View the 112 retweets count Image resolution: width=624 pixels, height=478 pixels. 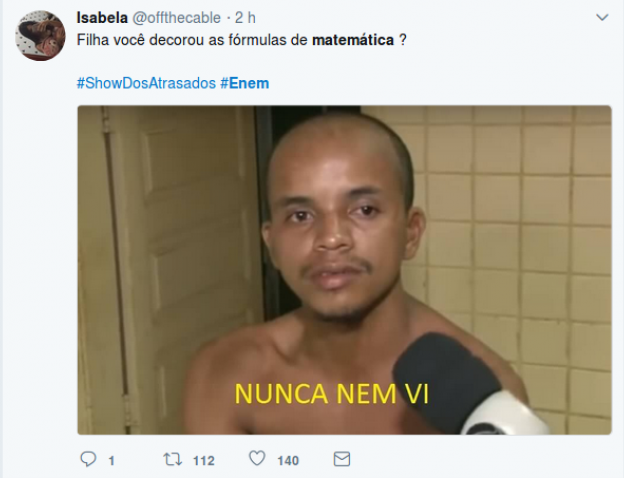[x=204, y=460]
